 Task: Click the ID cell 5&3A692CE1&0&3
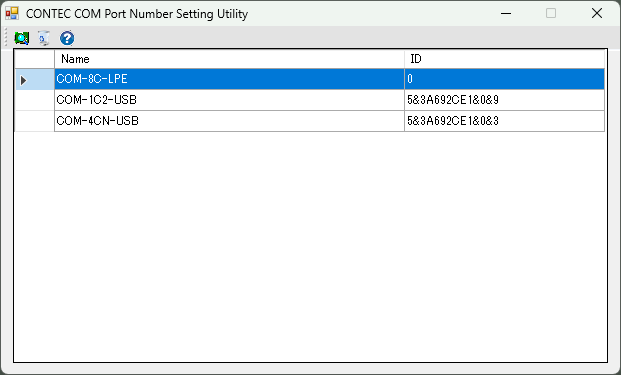click(x=505, y=121)
